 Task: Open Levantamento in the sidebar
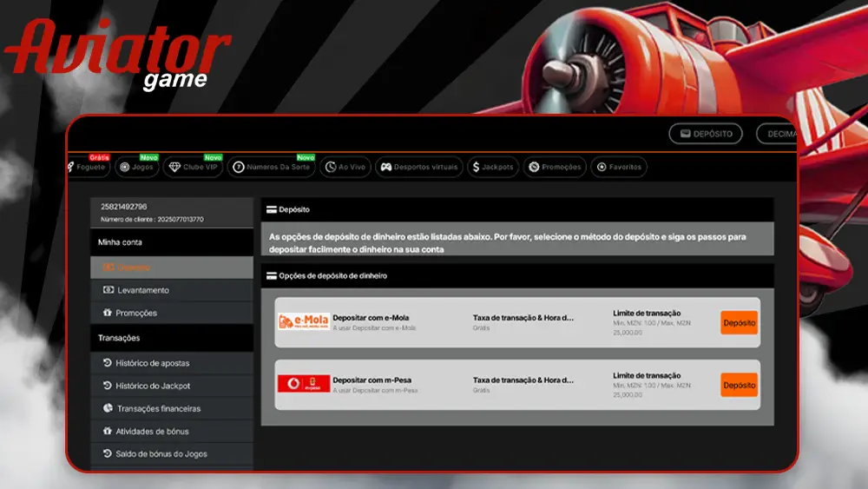coord(142,290)
